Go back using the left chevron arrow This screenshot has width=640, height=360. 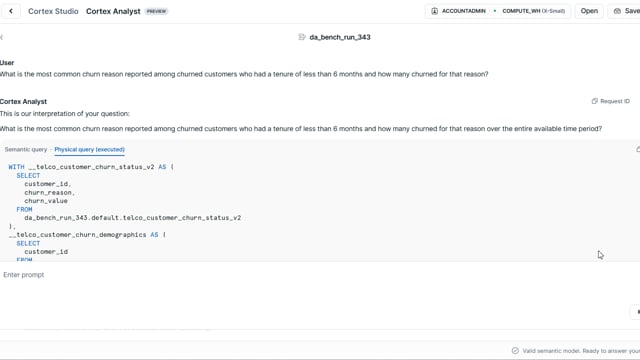(x=11, y=11)
